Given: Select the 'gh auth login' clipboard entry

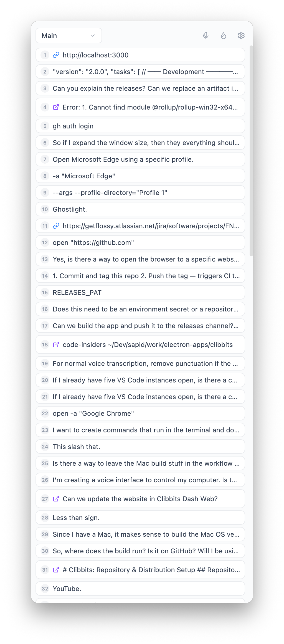Looking at the screenshot, I should (x=140, y=126).
